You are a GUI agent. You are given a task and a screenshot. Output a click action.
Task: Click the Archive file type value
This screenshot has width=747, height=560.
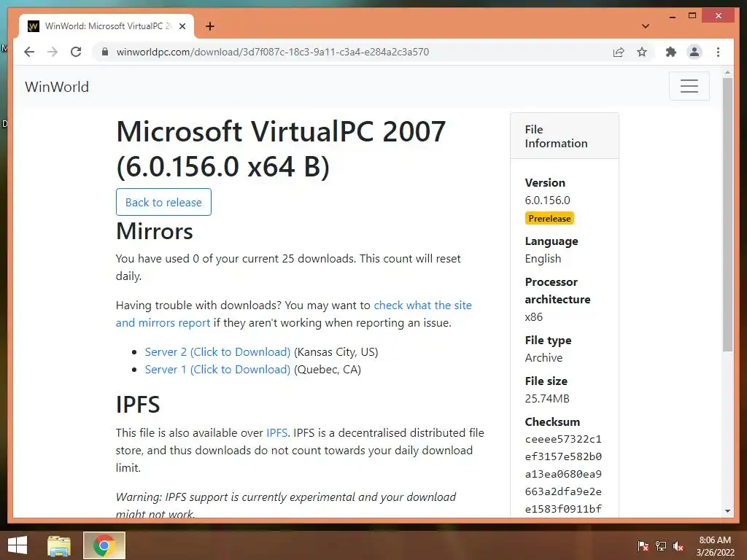click(543, 358)
